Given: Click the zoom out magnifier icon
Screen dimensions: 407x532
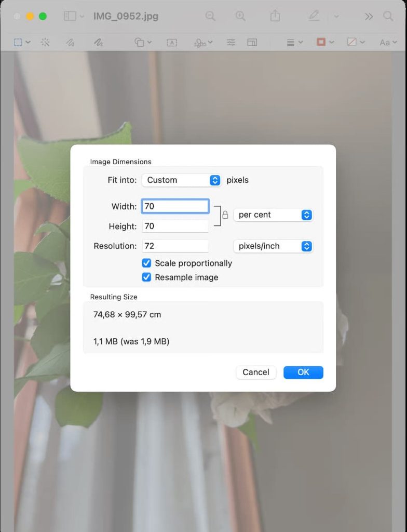Looking at the screenshot, I should (x=210, y=16).
